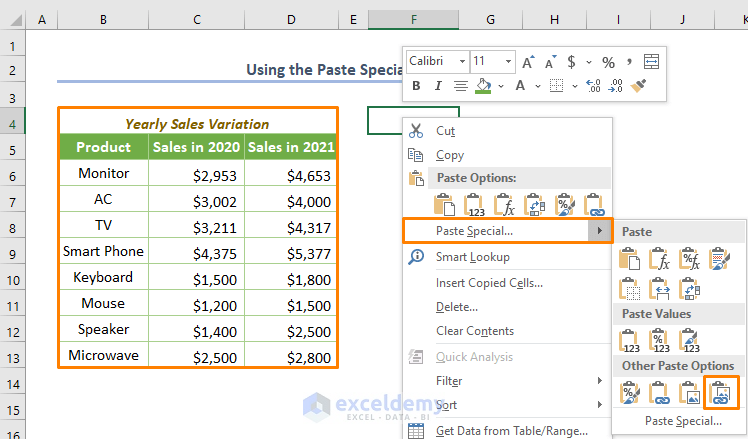The image size is (748, 439).
Task: Expand the Borders dropdown arrow
Action: (573, 86)
